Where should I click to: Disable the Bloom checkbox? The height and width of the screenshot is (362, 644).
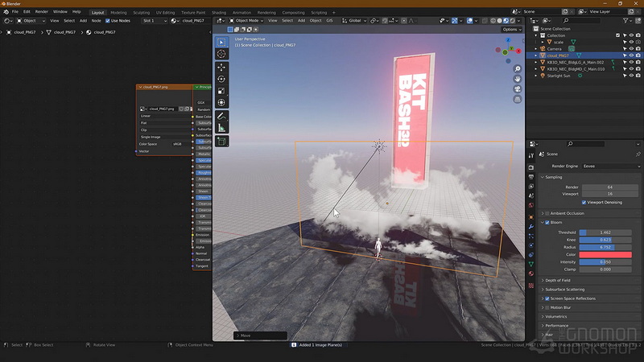pyautogui.click(x=547, y=223)
